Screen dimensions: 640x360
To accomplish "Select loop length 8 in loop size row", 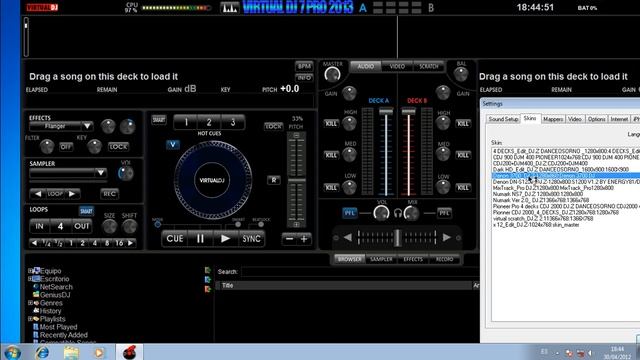I will tap(107, 243).
